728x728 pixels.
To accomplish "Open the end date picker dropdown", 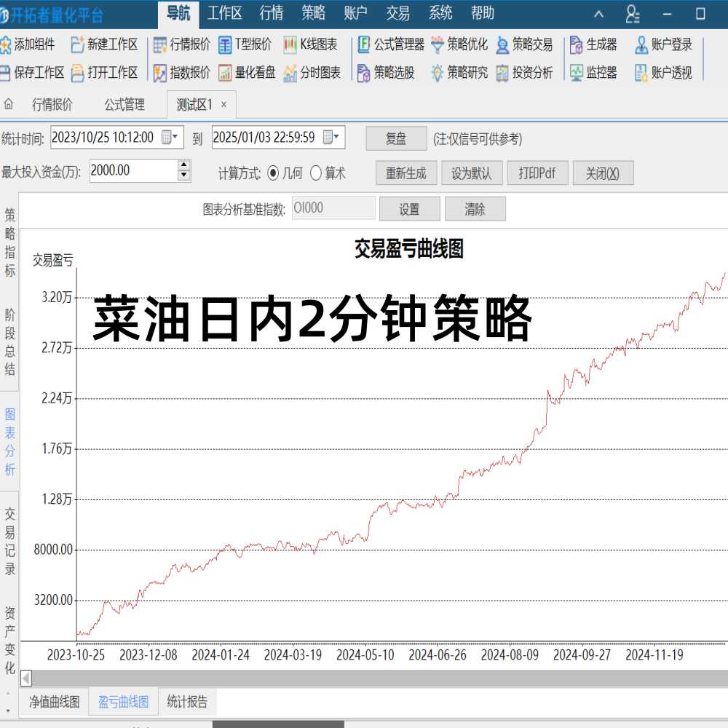I will click(334, 138).
